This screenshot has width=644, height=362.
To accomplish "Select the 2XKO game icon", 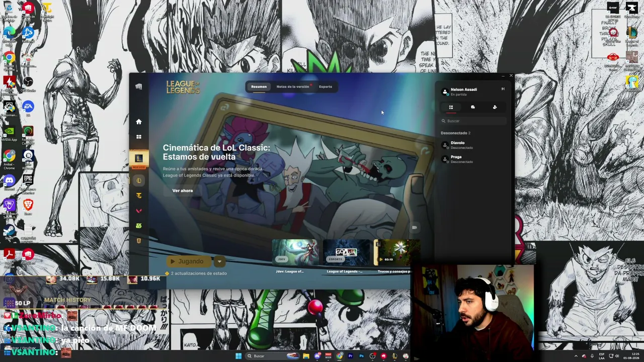I will pyautogui.click(x=139, y=226).
